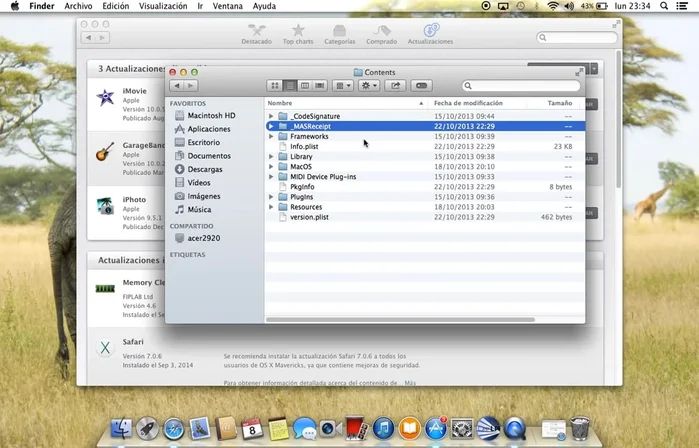Viewport: 699px width, 448px height.
Task: Expand the _MASReceipt folder
Action: 271,126
